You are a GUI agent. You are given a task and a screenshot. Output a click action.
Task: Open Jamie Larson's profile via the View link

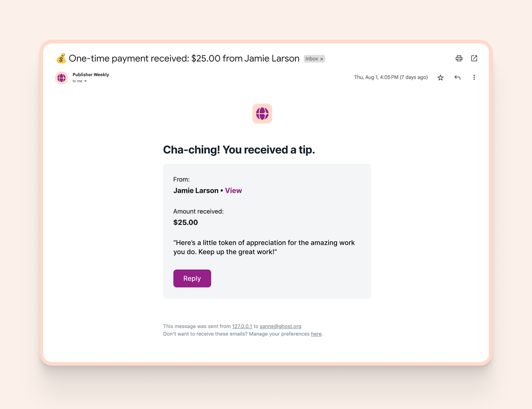(x=233, y=191)
